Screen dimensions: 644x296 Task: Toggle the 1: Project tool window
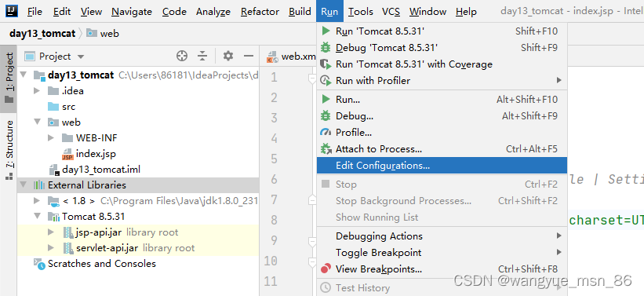pos(9,78)
